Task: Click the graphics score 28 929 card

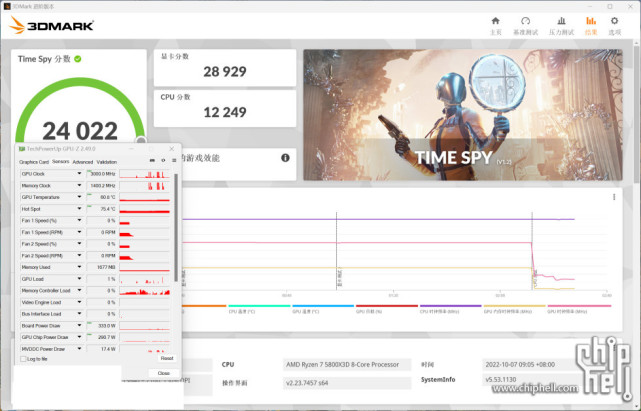Action: (x=225, y=68)
